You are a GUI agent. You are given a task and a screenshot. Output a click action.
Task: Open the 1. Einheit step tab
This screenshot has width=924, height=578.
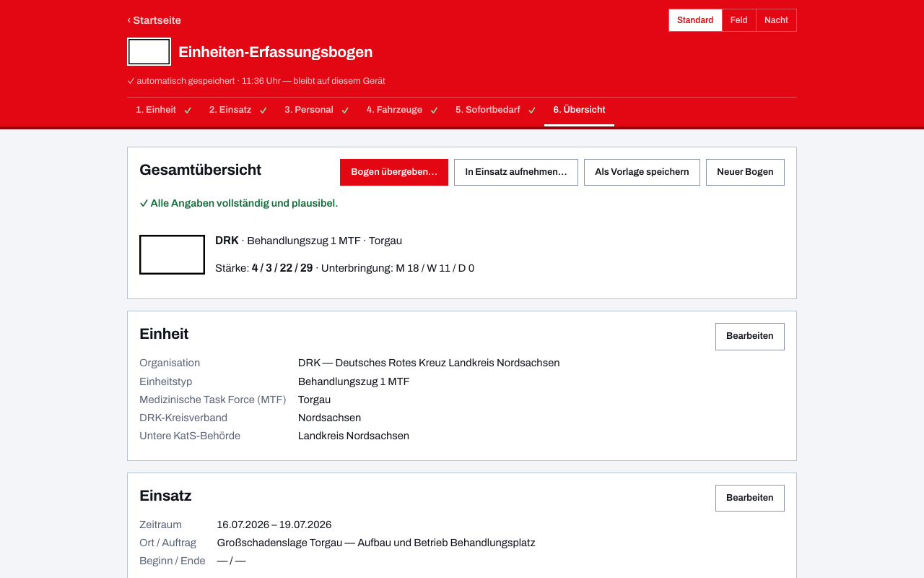point(164,110)
